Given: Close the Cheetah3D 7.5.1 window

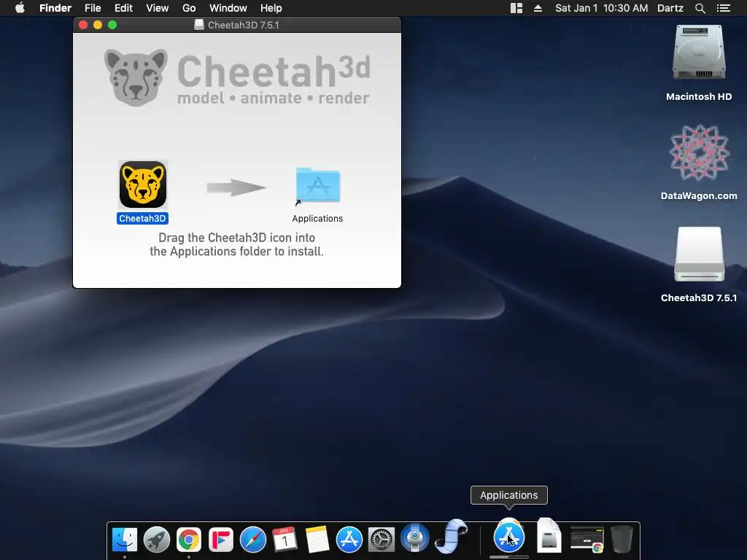Looking at the screenshot, I should point(83,25).
